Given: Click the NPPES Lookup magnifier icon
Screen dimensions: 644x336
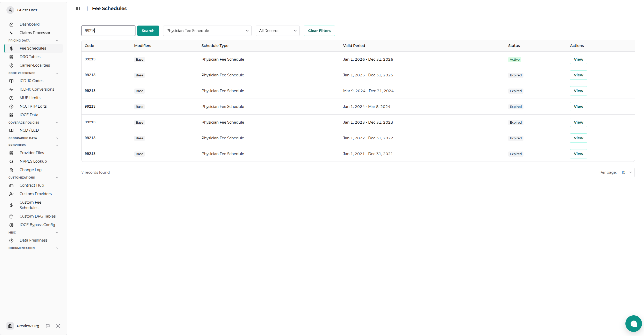Looking at the screenshot, I should [x=11, y=162].
